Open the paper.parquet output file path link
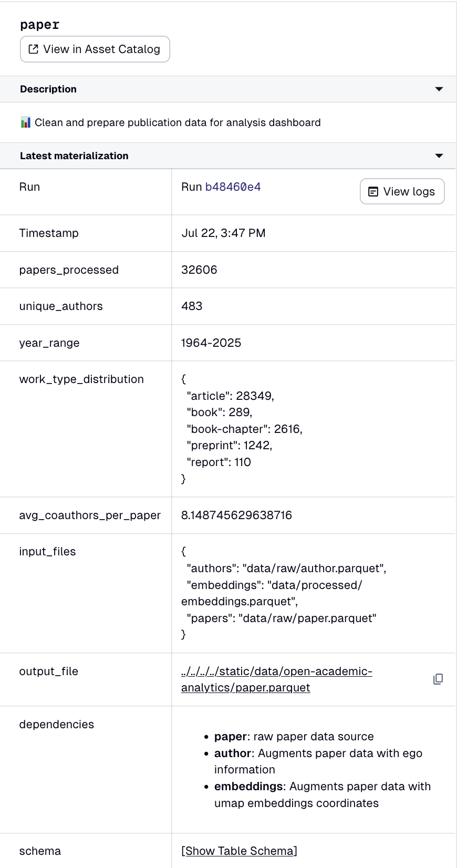The width and height of the screenshot is (457, 868). (277, 679)
